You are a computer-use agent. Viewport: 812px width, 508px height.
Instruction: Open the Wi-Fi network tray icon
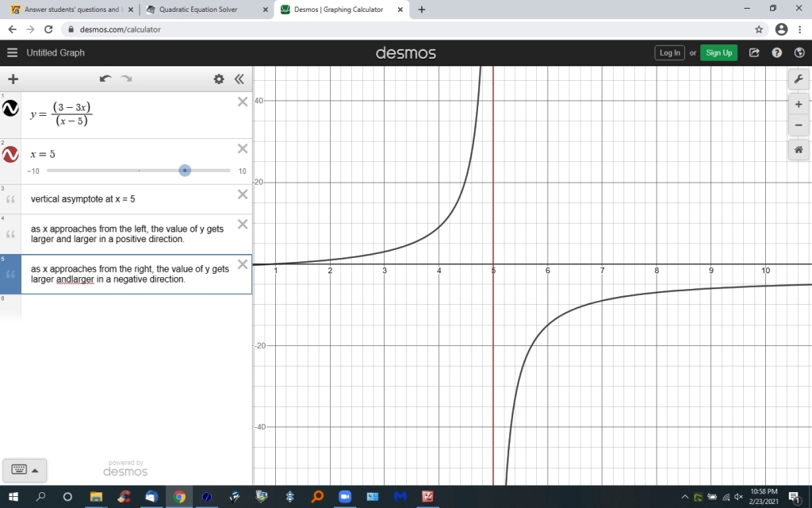coord(726,497)
